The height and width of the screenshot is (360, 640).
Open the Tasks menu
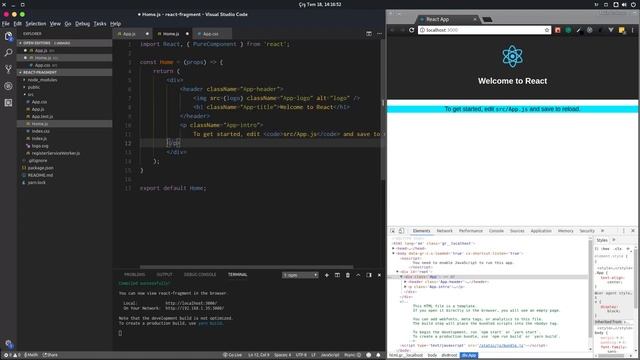[100, 24]
